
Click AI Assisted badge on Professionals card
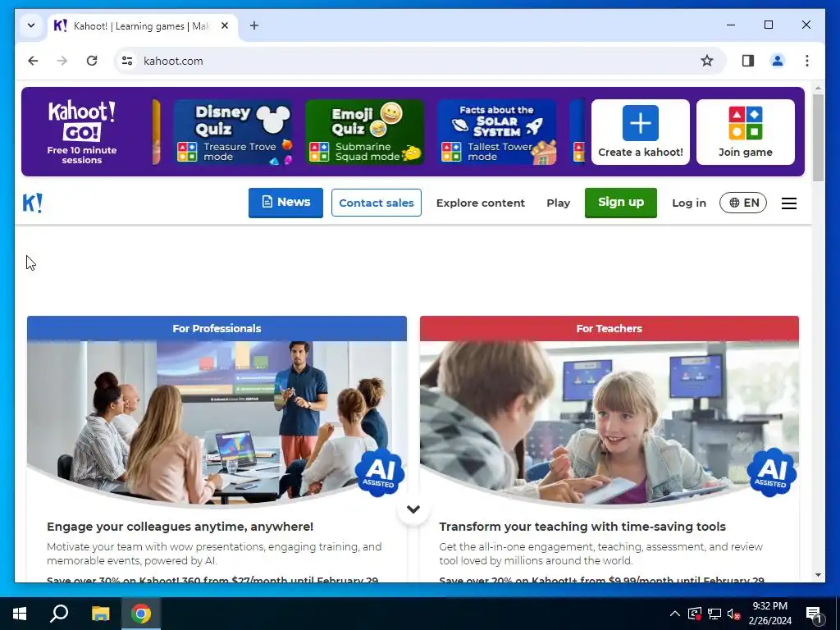(380, 472)
